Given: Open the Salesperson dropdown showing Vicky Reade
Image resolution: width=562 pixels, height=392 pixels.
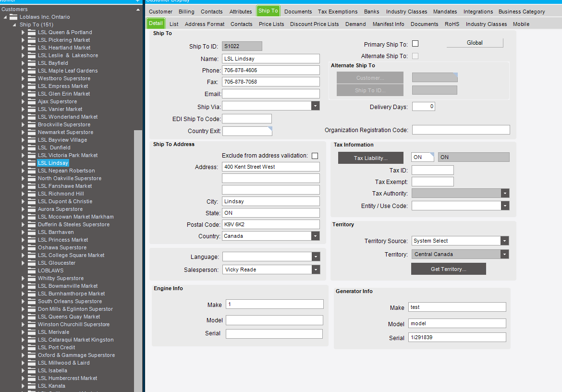Looking at the screenshot, I should tap(316, 269).
